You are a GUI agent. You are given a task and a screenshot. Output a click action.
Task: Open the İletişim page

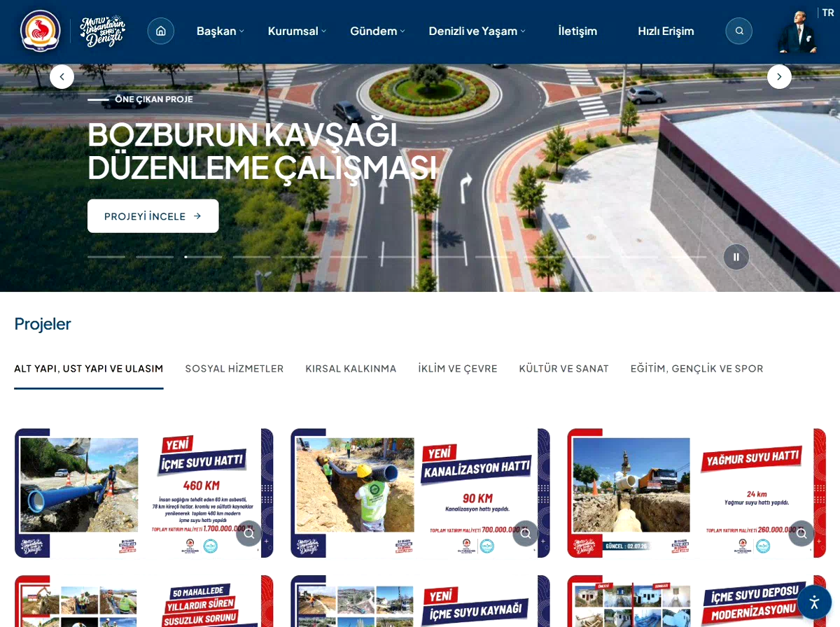tap(577, 31)
